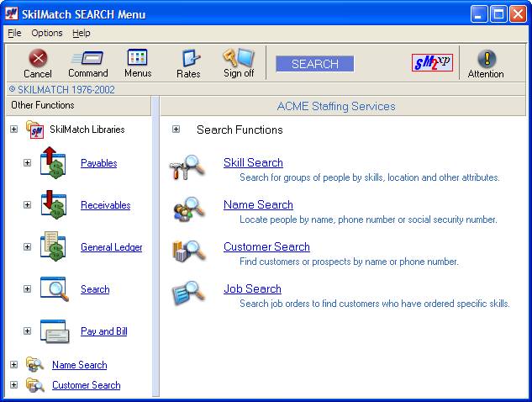Expand the Search Functions section
This screenshot has width=532, height=402.
[176, 130]
